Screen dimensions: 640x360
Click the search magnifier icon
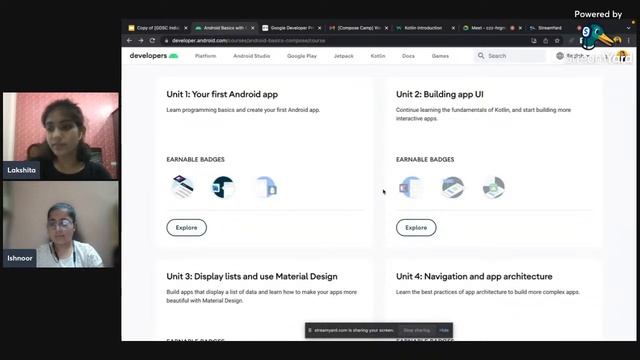click(x=481, y=56)
